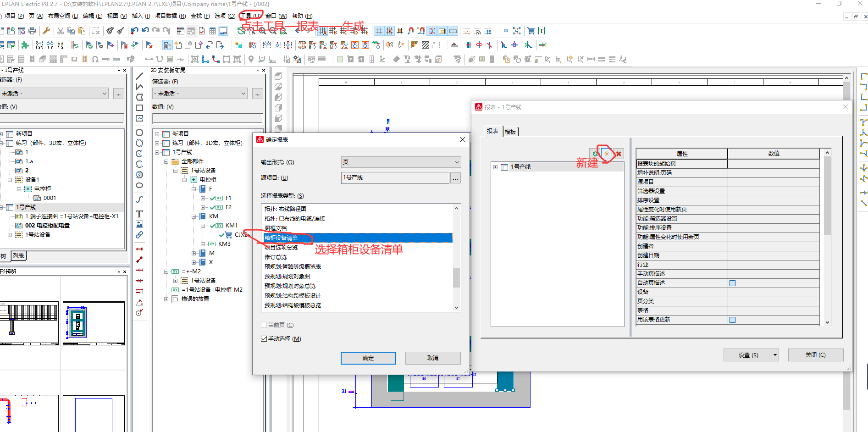Expand the 1号产线 node in reports tree
Image resolution: width=868 pixels, height=432 pixels.
pyautogui.click(x=495, y=167)
